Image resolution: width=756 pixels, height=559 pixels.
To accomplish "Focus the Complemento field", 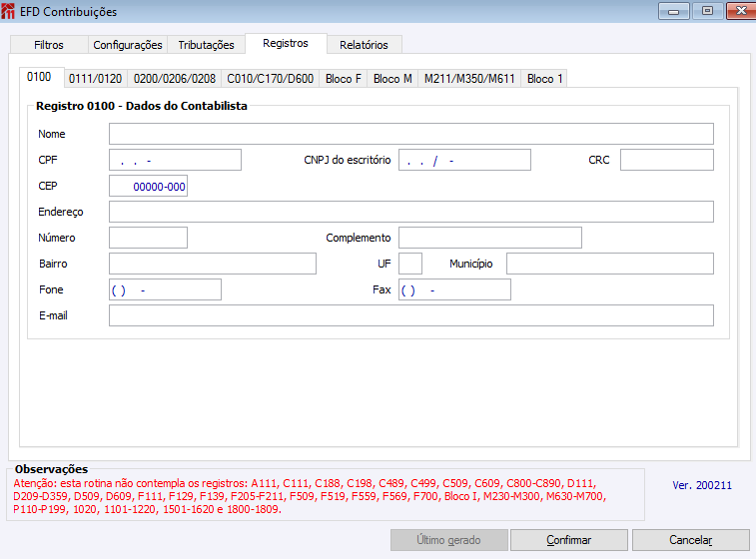I will (x=490, y=238).
